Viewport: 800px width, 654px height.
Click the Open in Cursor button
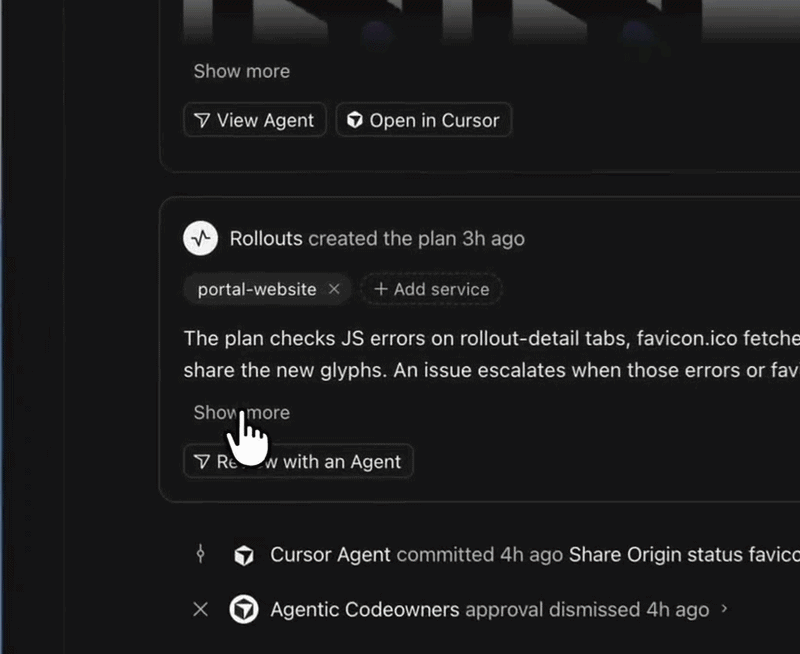(423, 120)
